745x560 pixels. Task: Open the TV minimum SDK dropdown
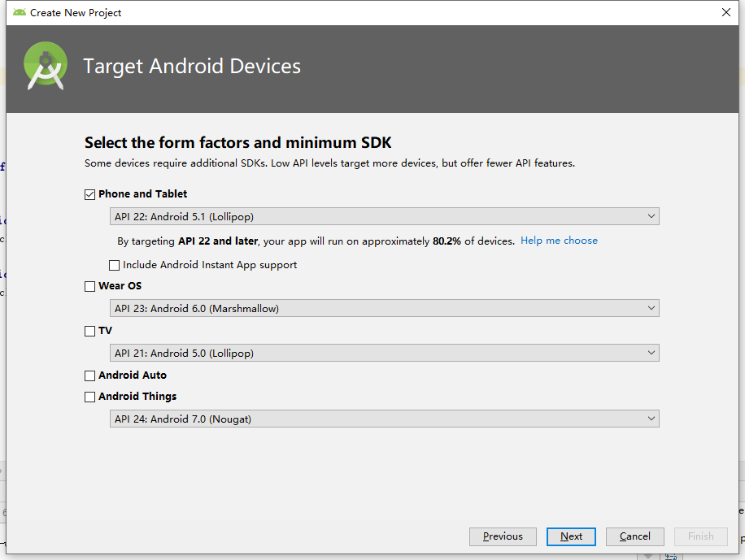coord(651,352)
